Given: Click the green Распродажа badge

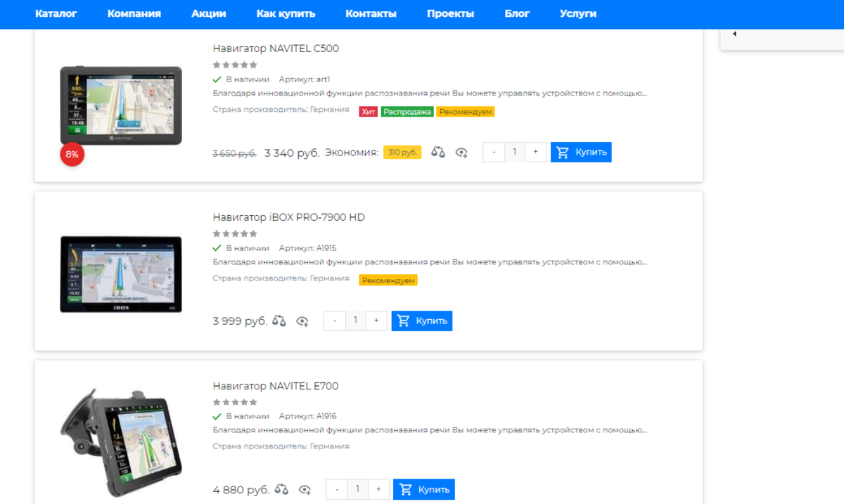Looking at the screenshot, I should pyautogui.click(x=407, y=112).
